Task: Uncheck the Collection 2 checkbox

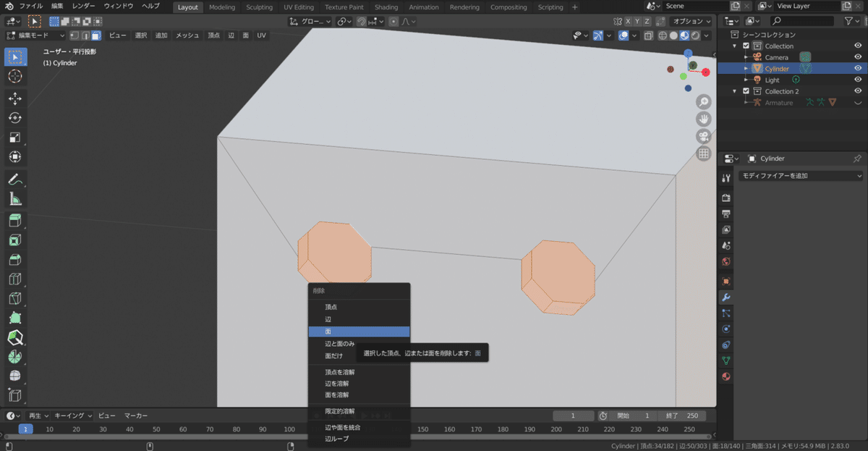Action: tap(746, 91)
